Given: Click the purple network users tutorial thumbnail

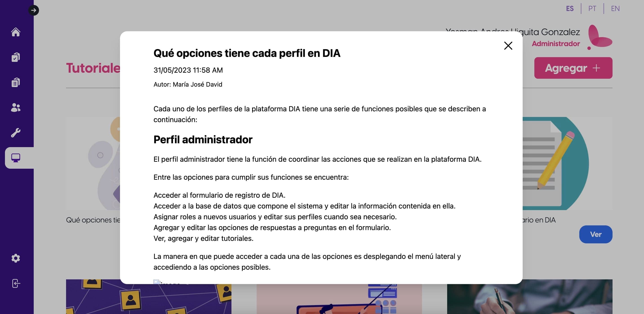Looking at the screenshot, I should pos(149,299).
